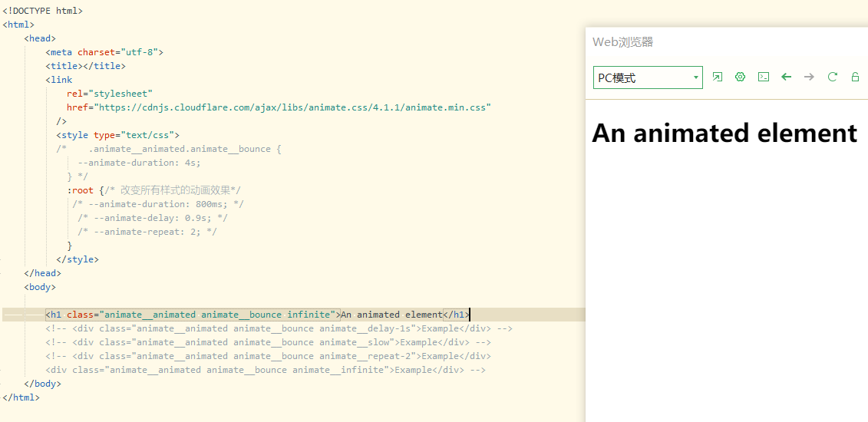Screen dimensions: 868x422
Task: Click the .animate__animated.animate__bounce comment line
Action: click(169, 149)
